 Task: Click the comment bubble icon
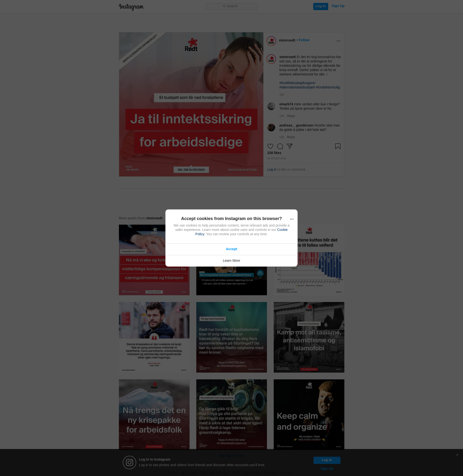(280, 146)
